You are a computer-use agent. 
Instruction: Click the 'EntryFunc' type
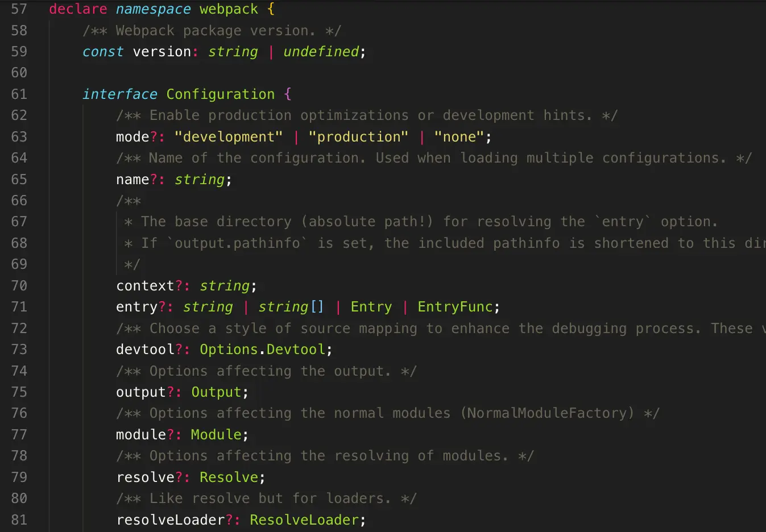pyautogui.click(x=455, y=307)
